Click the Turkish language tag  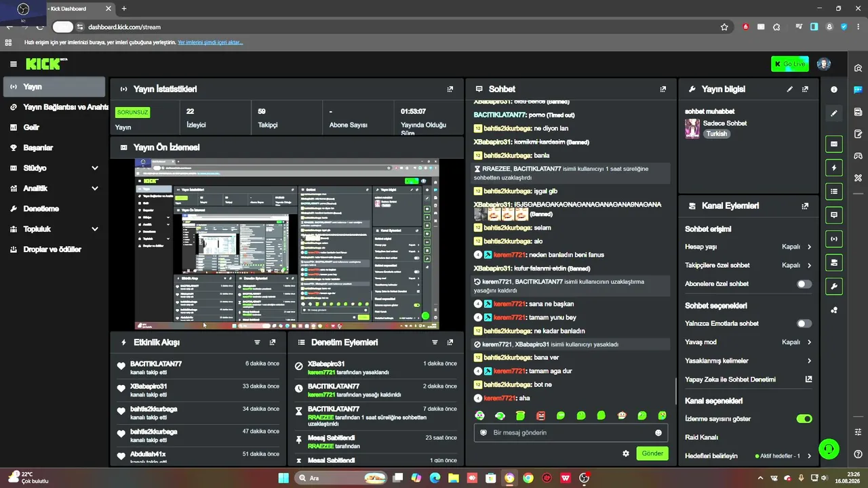716,134
